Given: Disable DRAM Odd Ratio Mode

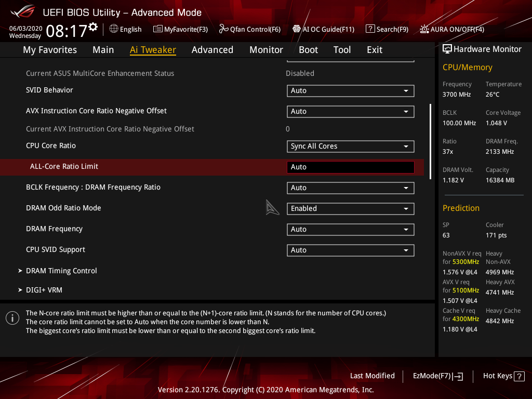Looking at the screenshot, I should pyautogui.click(x=350, y=208).
